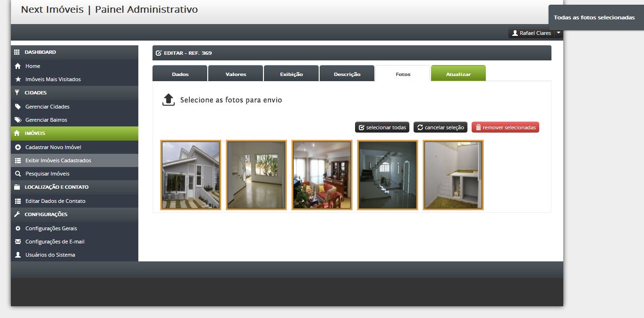Open Imóveis Mais Visitados link
644x318 pixels.
[75, 79]
